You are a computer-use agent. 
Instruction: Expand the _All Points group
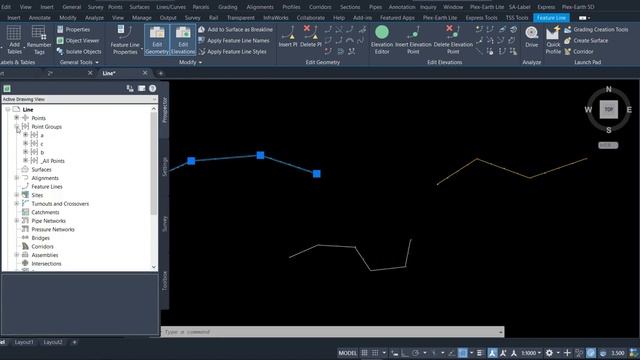(25, 160)
